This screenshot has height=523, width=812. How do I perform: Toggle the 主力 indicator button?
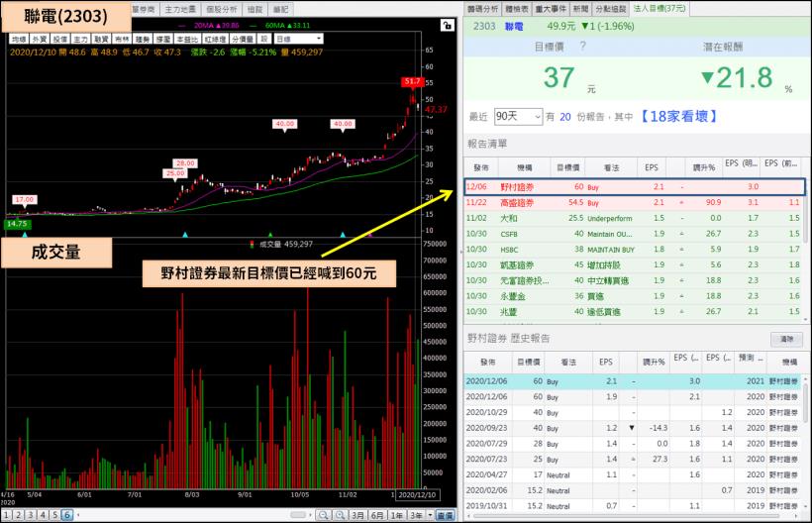[x=80, y=40]
